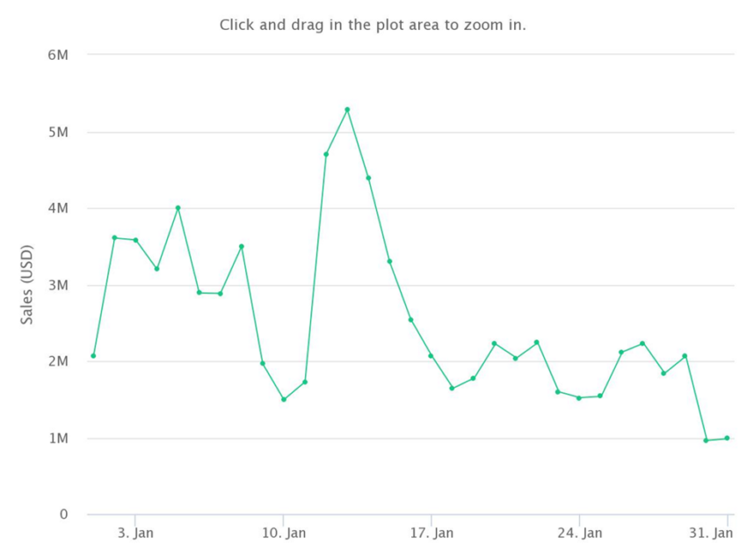Click the 24. Jan axis label
The image size is (747, 560).
pyautogui.click(x=580, y=533)
